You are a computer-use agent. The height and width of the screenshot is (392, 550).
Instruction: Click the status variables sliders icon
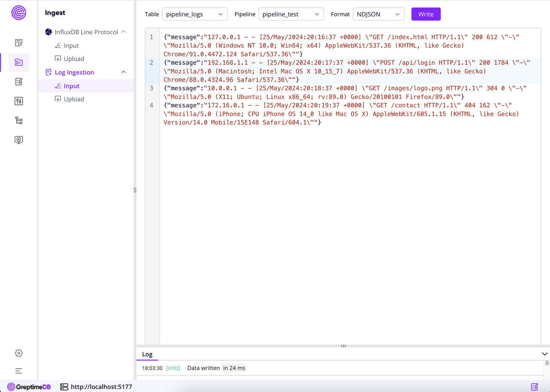(18, 101)
